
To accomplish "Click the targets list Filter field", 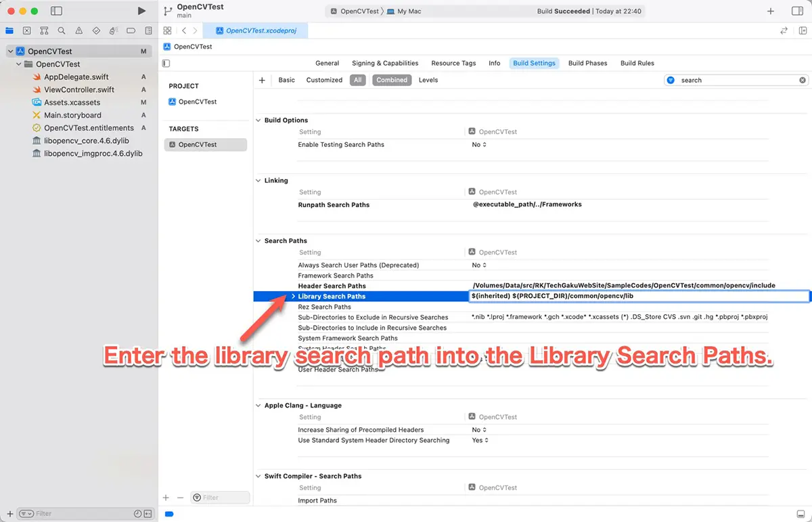I will [220, 498].
